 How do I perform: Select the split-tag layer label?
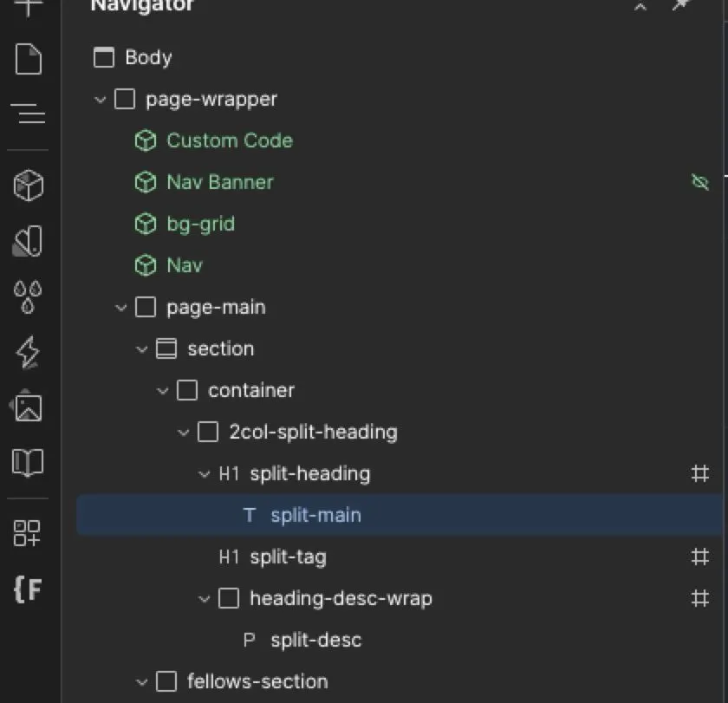(x=288, y=557)
